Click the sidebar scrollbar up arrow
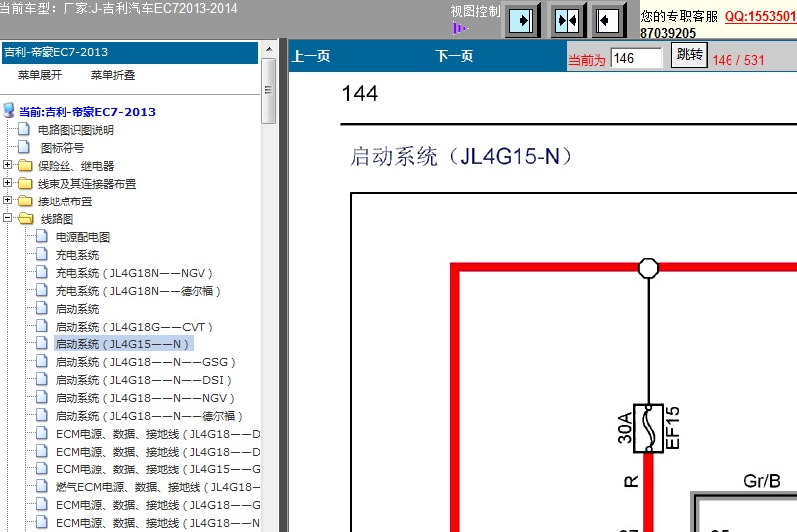This screenshot has width=797, height=532. [x=269, y=49]
